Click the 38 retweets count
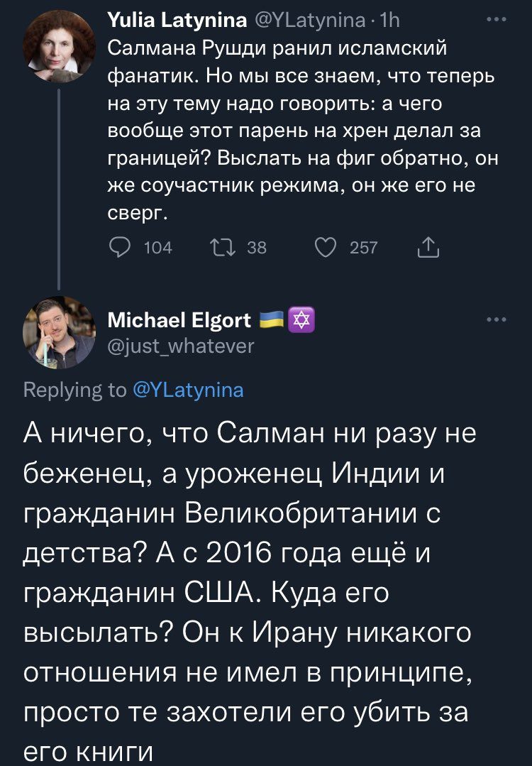The image size is (532, 766). 256,247
